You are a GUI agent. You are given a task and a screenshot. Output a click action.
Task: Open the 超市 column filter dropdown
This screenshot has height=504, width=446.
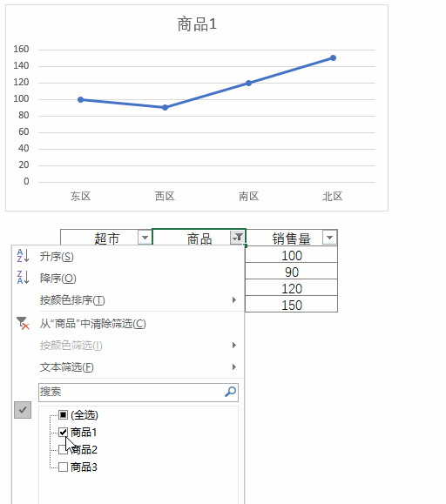coord(145,238)
